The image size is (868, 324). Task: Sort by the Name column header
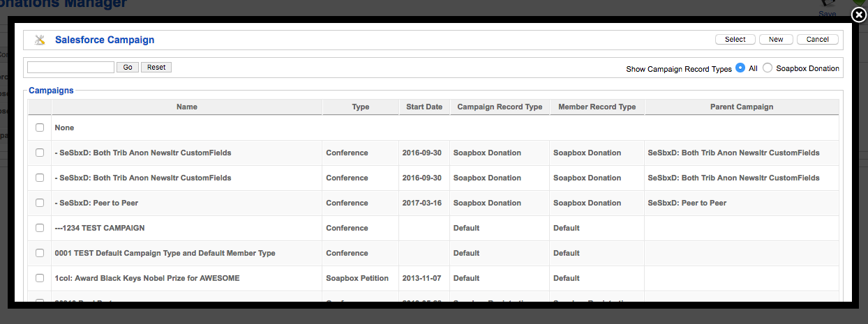point(187,107)
